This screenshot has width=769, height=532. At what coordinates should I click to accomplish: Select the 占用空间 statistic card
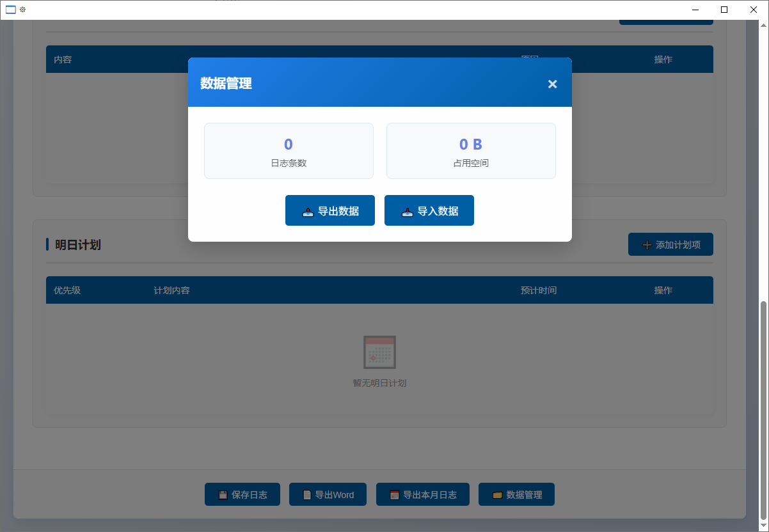(471, 151)
